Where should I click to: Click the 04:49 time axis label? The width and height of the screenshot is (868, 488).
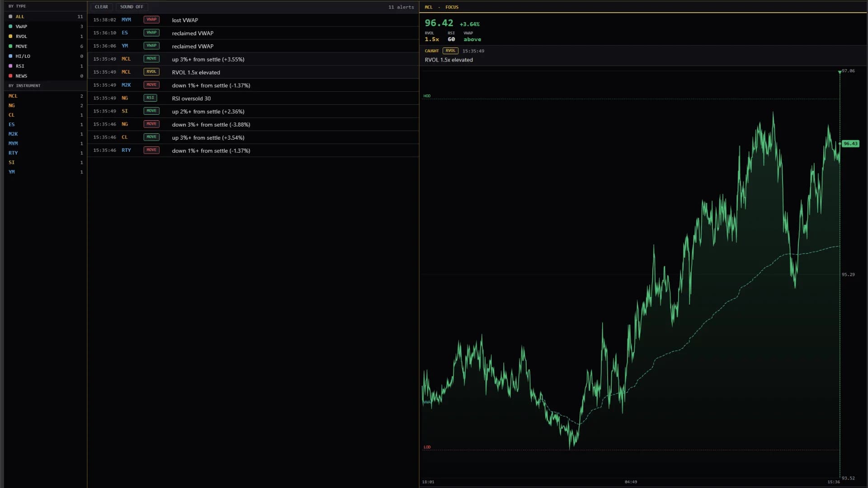(631, 482)
